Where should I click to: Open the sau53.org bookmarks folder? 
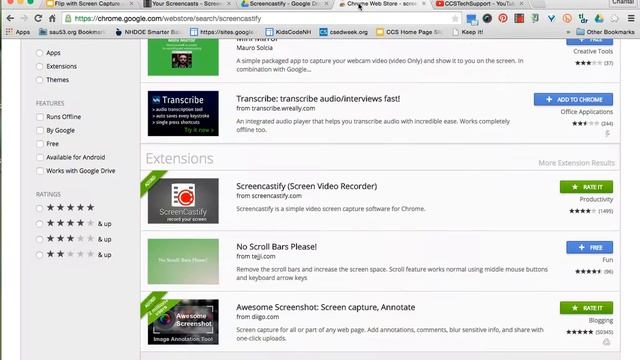(72, 32)
